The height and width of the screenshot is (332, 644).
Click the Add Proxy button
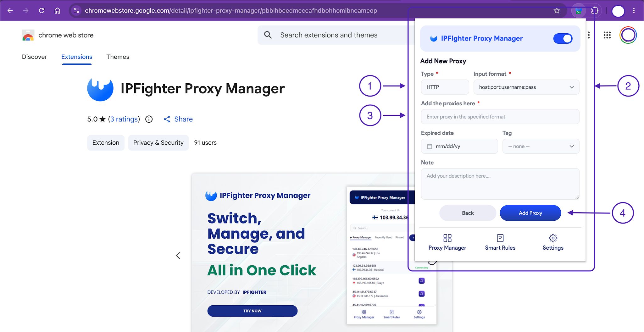point(530,213)
